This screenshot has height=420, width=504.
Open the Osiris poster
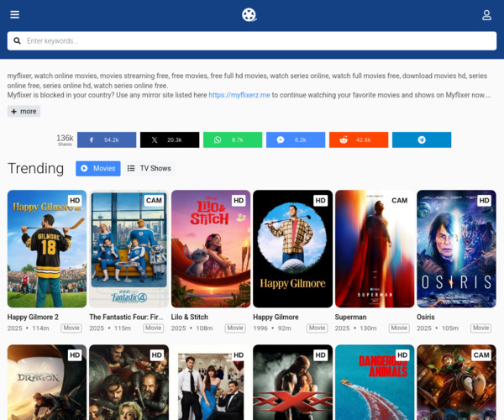pos(456,249)
